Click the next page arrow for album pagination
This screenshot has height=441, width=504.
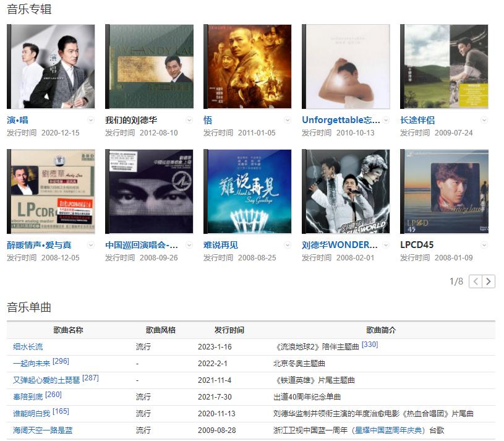(489, 281)
